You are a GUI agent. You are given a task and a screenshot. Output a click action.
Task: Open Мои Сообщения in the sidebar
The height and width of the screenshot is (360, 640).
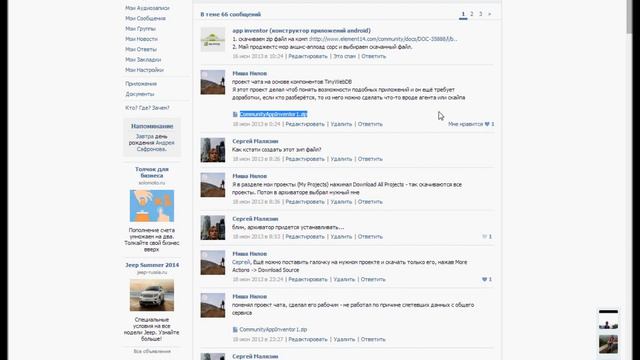145,18
